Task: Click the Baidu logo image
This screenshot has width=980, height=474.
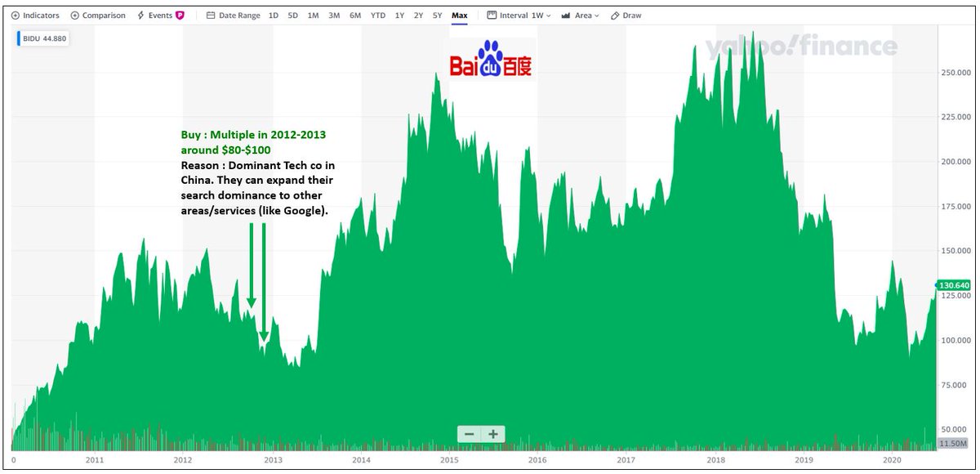Action: pyautogui.click(x=492, y=59)
